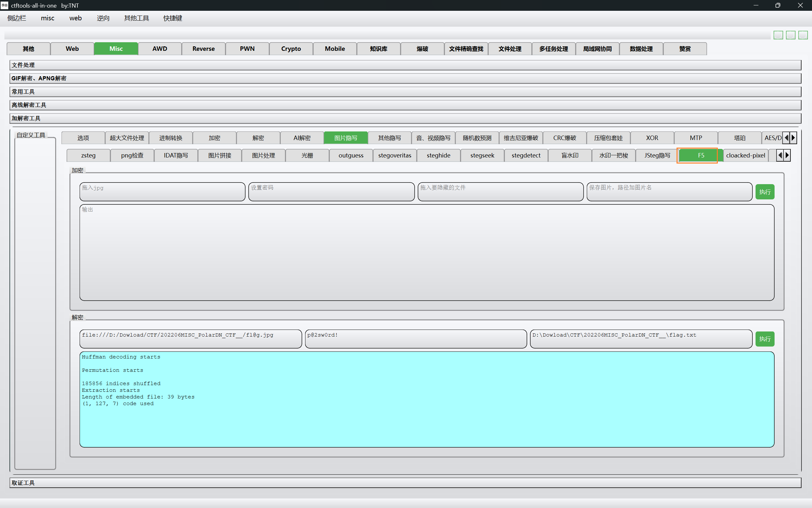Expand the 常用工具 section
The image size is (812, 508).
click(405, 92)
